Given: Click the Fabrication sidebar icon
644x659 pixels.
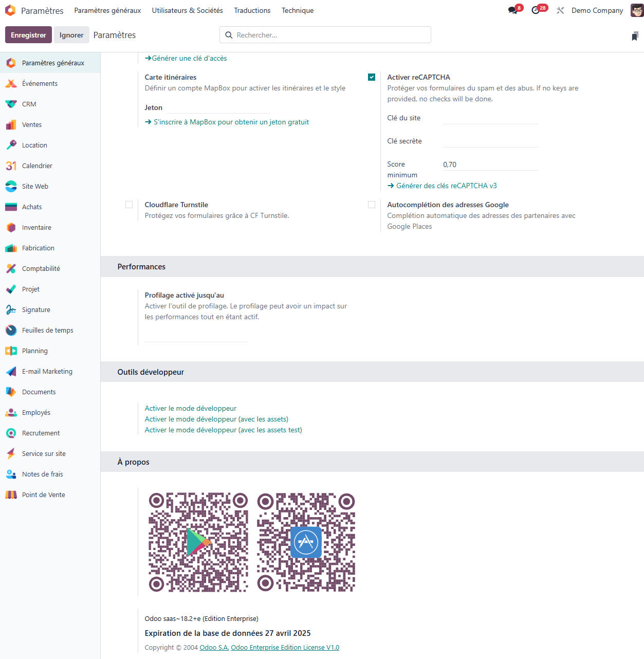Looking at the screenshot, I should pyautogui.click(x=11, y=248).
